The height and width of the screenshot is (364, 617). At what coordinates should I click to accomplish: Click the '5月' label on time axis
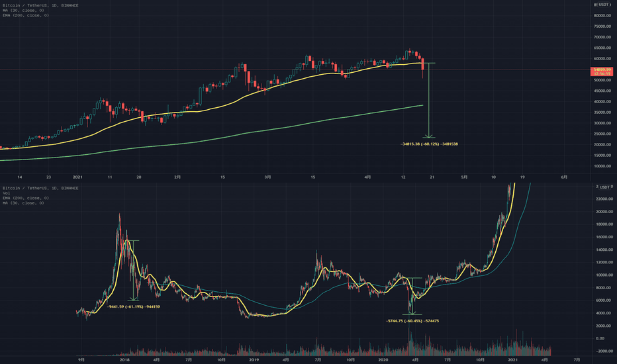pyautogui.click(x=464, y=177)
